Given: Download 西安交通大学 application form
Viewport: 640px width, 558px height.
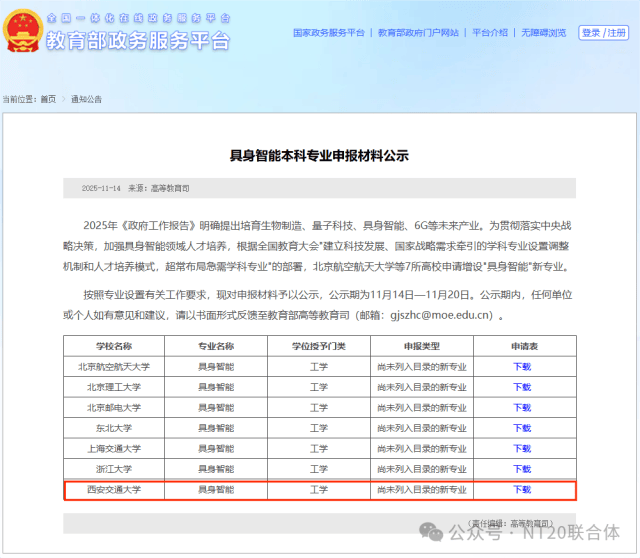Looking at the screenshot, I should pos(522,490).
